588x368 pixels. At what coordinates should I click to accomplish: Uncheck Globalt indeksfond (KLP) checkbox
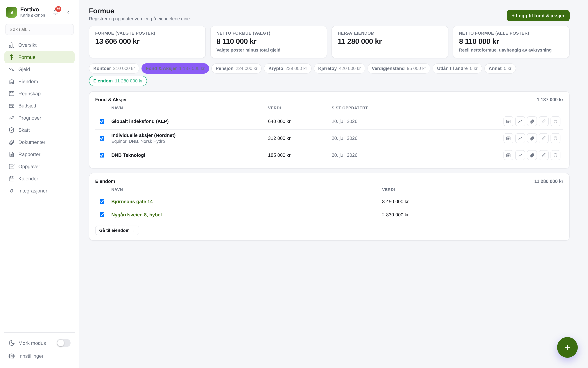[102, 121]
